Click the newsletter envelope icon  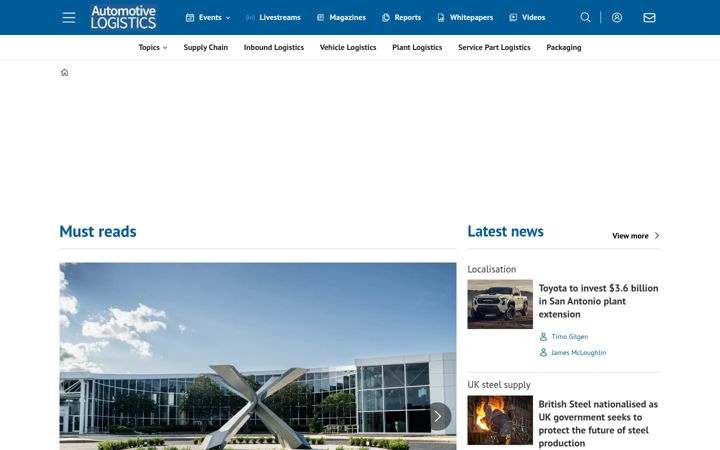[x=649, y=17]
